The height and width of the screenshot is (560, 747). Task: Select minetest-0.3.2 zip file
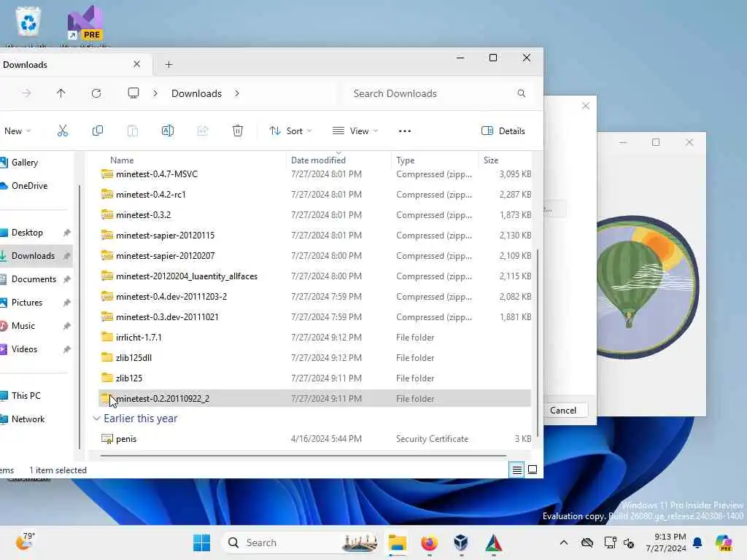(314, 215)
